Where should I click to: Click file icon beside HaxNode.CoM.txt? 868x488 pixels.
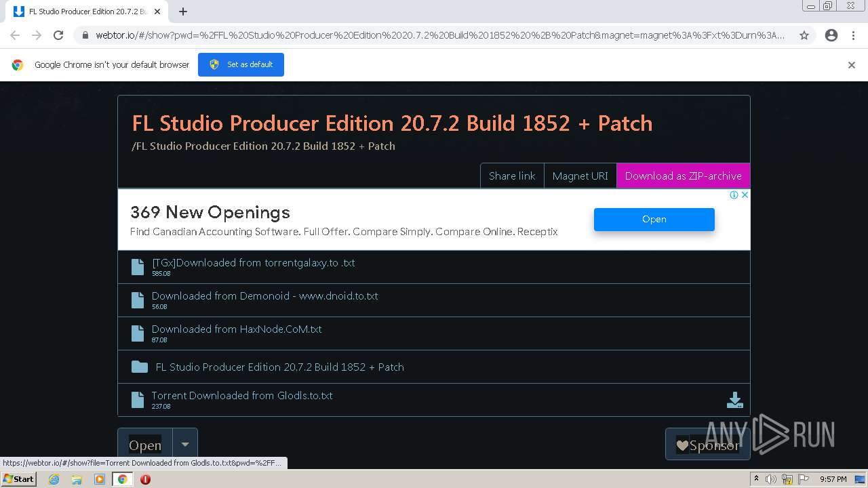[x=138, y=333]
